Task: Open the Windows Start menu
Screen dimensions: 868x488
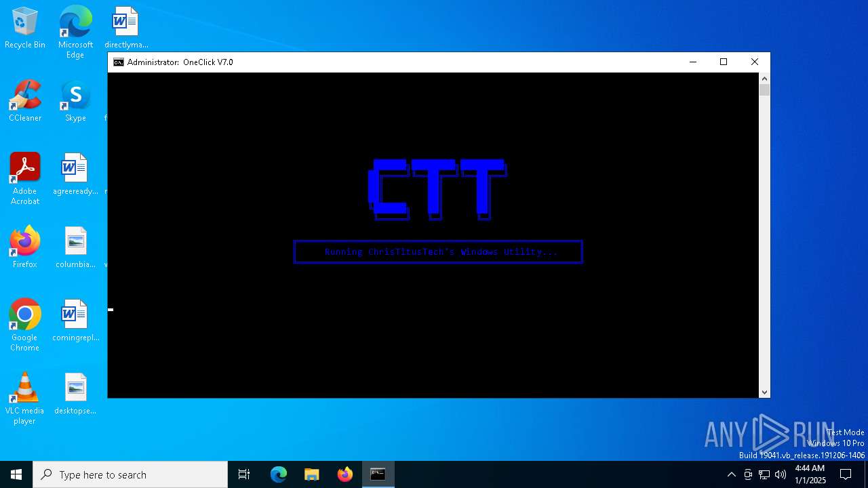Action: pos(16,474)
